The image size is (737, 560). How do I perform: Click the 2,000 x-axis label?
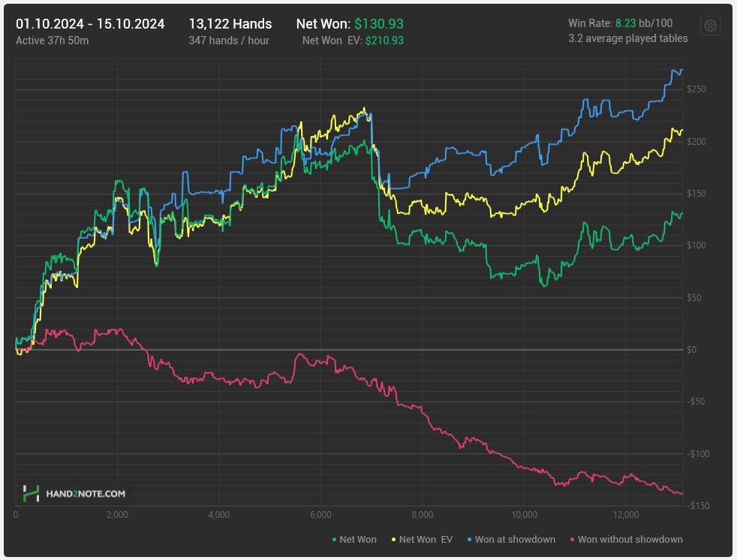(118, 515)
